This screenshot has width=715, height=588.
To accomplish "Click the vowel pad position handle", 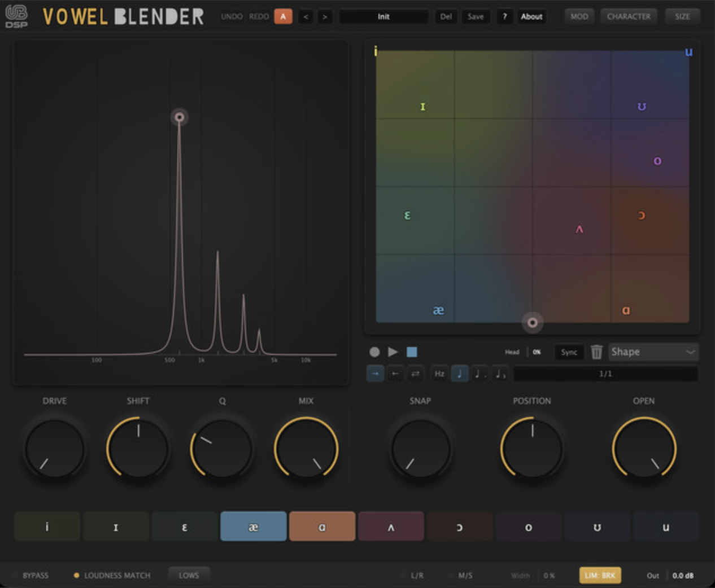I will 532,322.
